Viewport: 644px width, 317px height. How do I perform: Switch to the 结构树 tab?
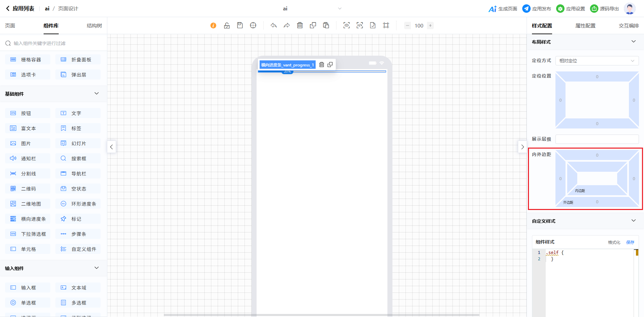pyautogui.click(x=94, y=26)
